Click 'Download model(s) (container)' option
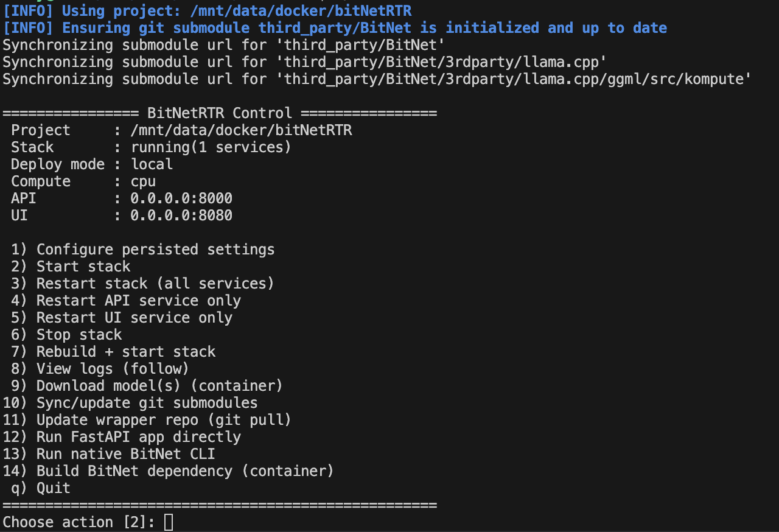The width and height of the screenshot is (779, 532). point(159,386)
